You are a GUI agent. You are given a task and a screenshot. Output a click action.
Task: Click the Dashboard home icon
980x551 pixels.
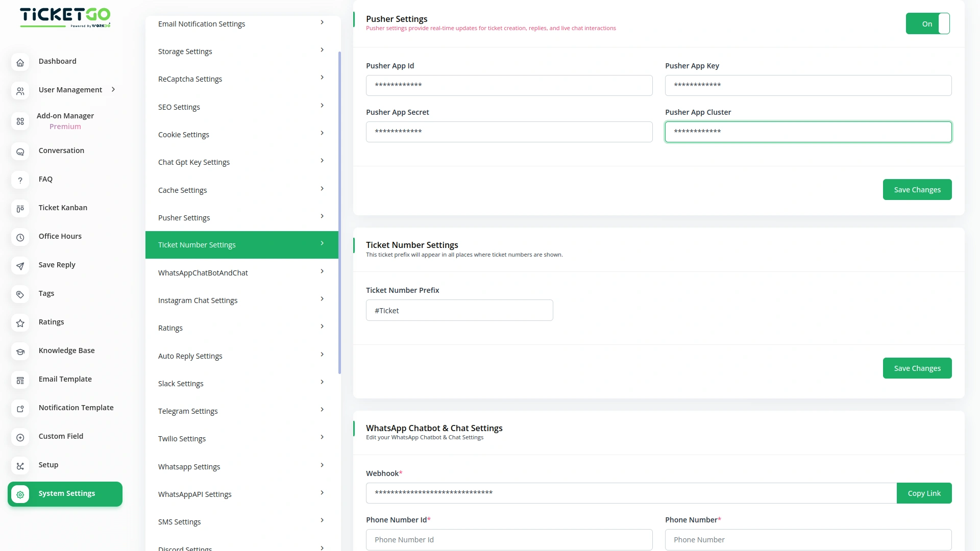[20, 62]
